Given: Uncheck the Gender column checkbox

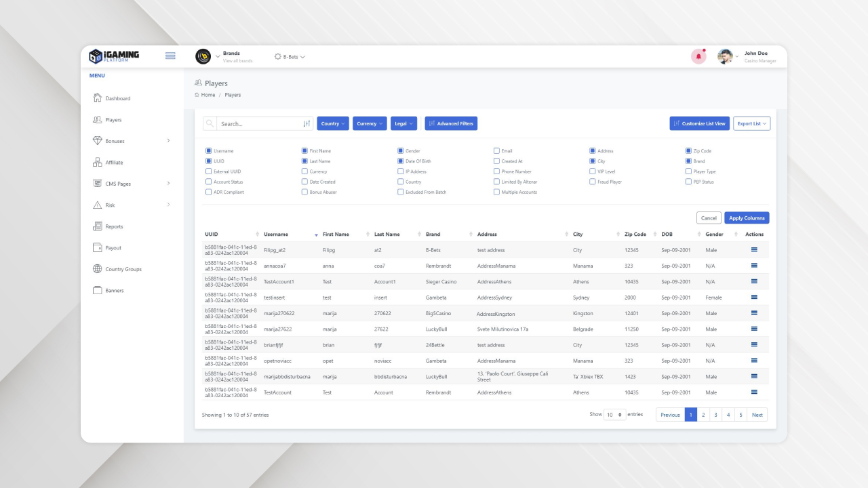Looking at the screenshot, I should [400, 151].
